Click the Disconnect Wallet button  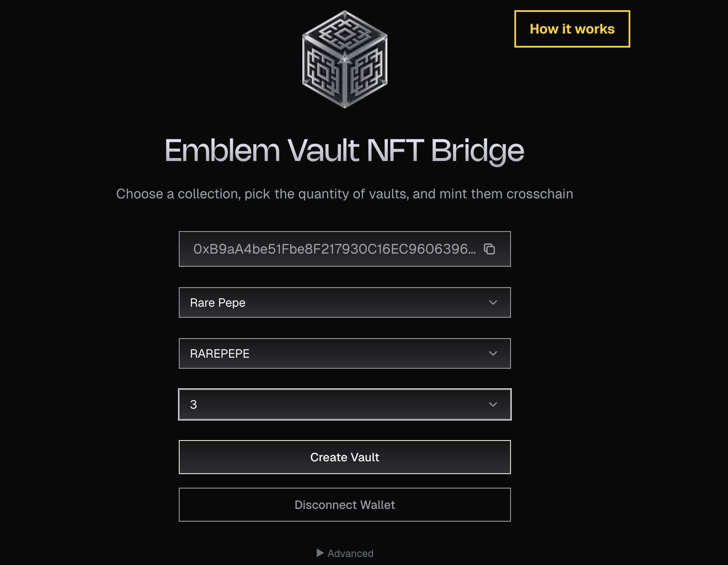click(x=344, y=505)
